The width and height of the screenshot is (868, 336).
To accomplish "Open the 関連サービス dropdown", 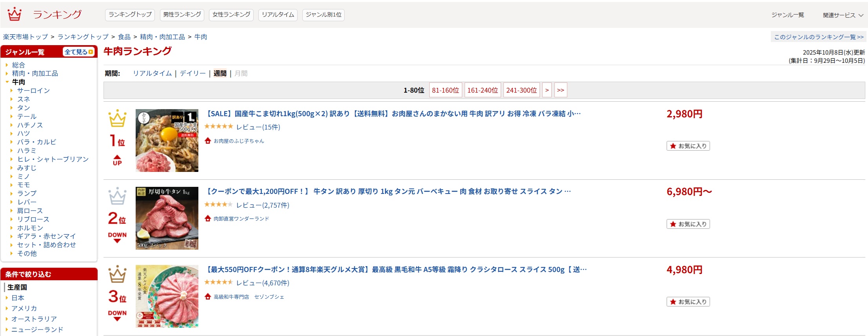I will pos(843,15).
